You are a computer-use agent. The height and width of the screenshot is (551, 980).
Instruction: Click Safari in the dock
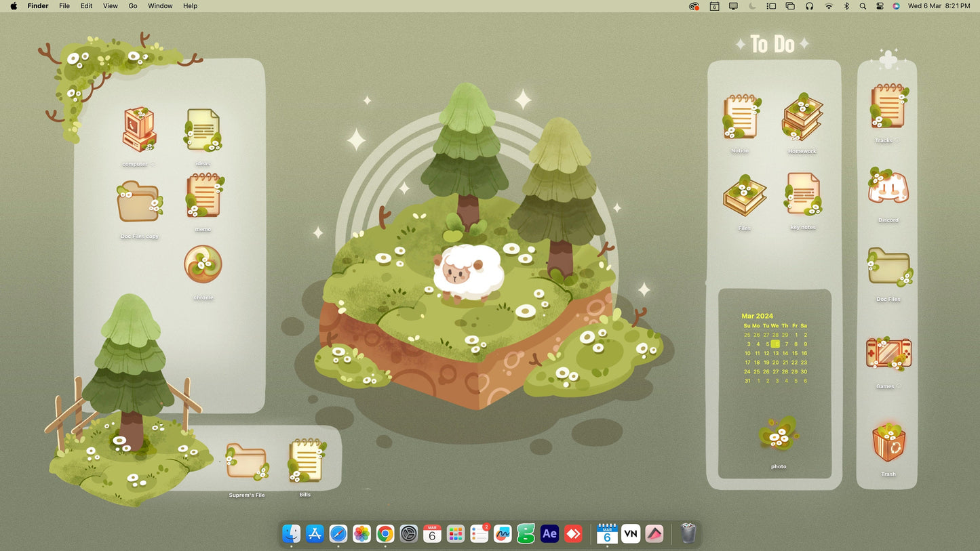click(338, 534)
